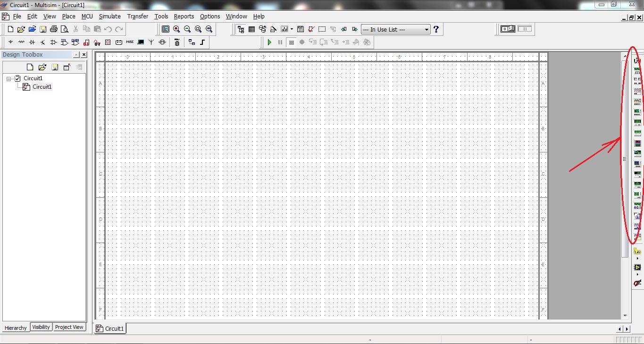This screenshot has width=644, height=344.
Task: Select the red current probe instrument
Action: coord(637,283)
